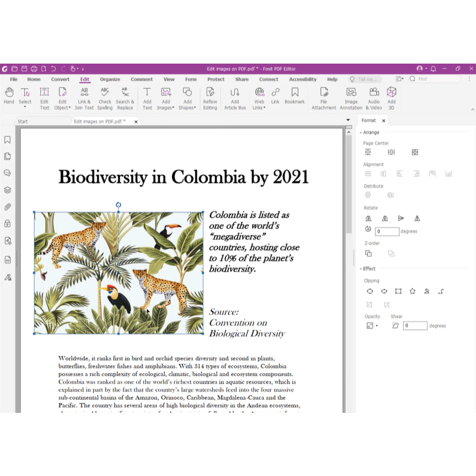This screenshot has height=476, width=476.
Task: Open the Security side panel
Action: coord(8,224)
